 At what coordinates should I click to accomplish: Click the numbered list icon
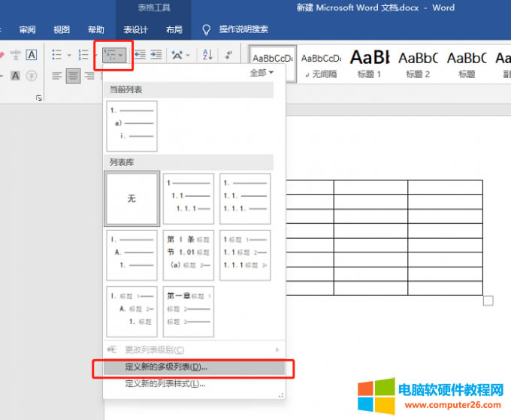pos(83,55)
